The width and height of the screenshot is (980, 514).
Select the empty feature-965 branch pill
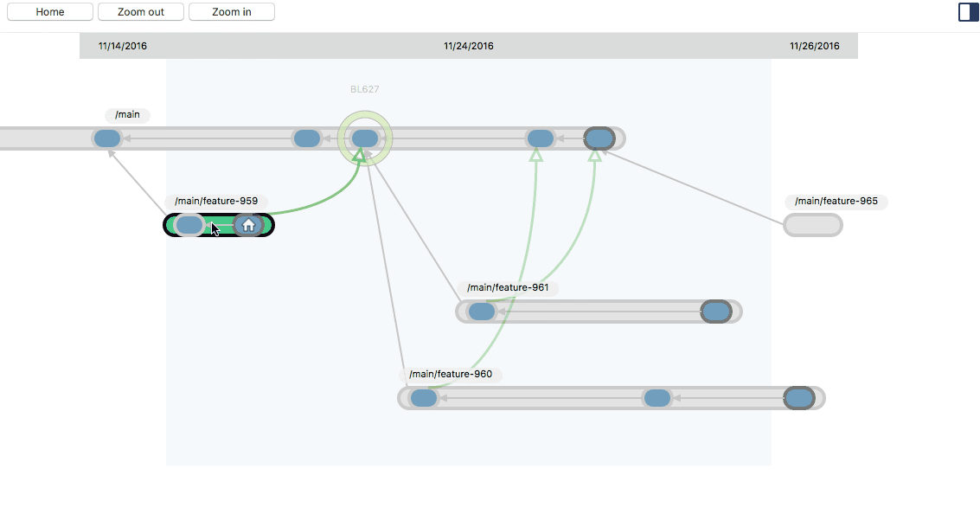[812, 225]
